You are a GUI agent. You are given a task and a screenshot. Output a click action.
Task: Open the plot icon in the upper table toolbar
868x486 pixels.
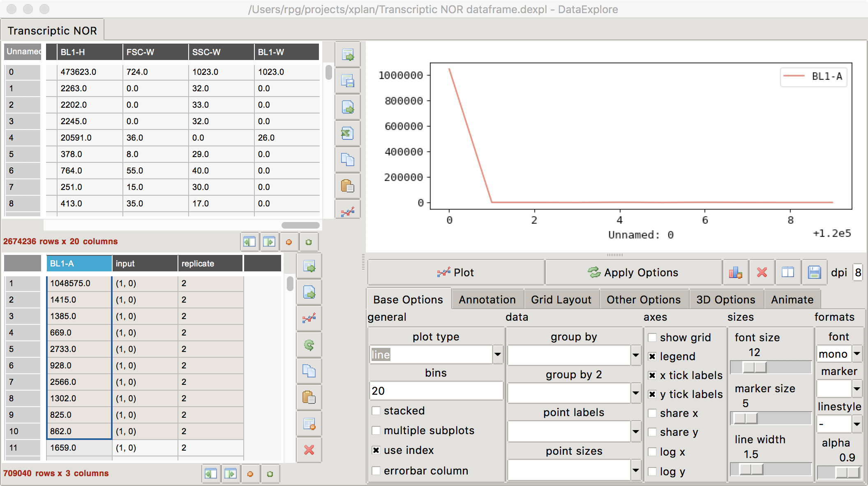347,211
